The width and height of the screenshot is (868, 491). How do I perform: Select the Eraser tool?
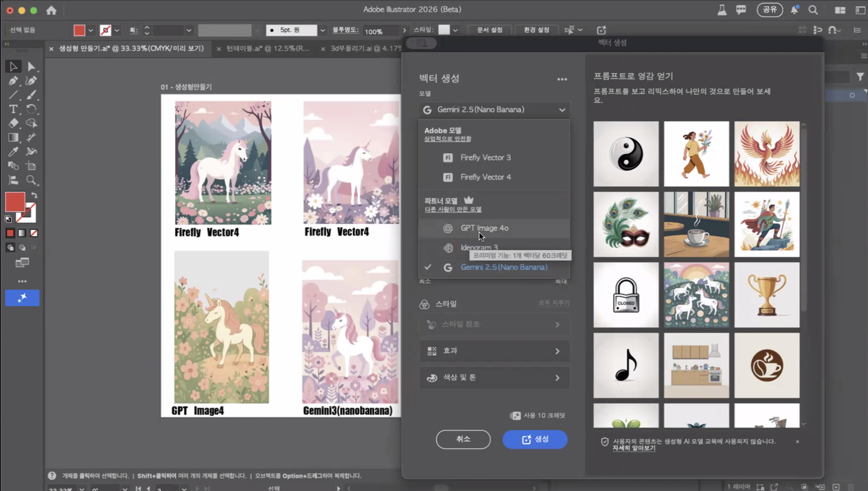[13, 123]
